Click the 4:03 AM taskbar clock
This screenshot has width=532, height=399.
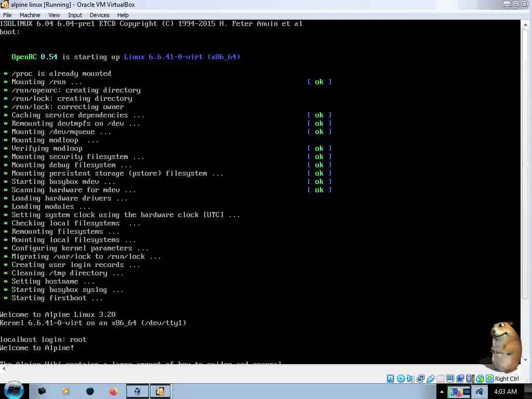coord(505,392)
